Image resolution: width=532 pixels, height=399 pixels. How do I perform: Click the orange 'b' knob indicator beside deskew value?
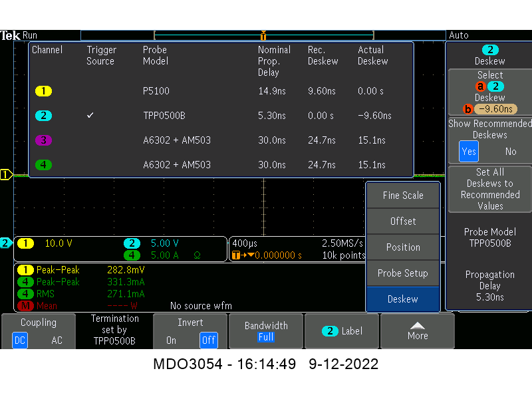[x=468, y=109]
